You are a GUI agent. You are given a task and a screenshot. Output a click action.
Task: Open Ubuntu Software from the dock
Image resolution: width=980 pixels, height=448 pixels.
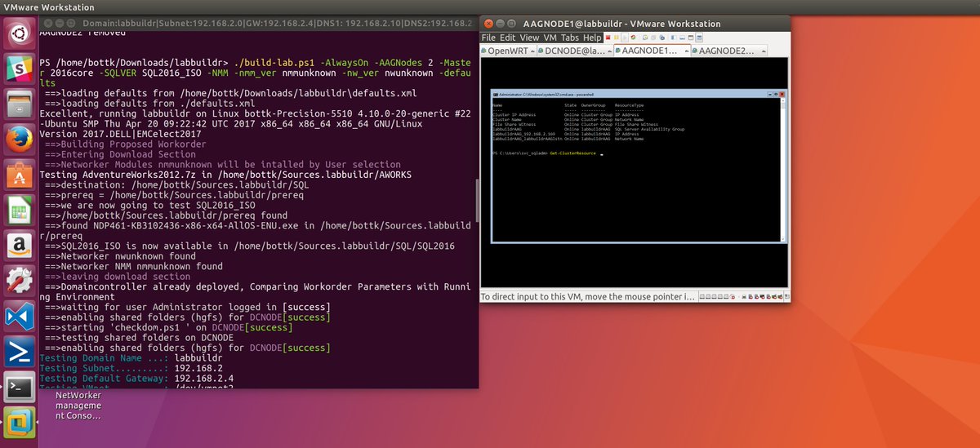point(19,175)
